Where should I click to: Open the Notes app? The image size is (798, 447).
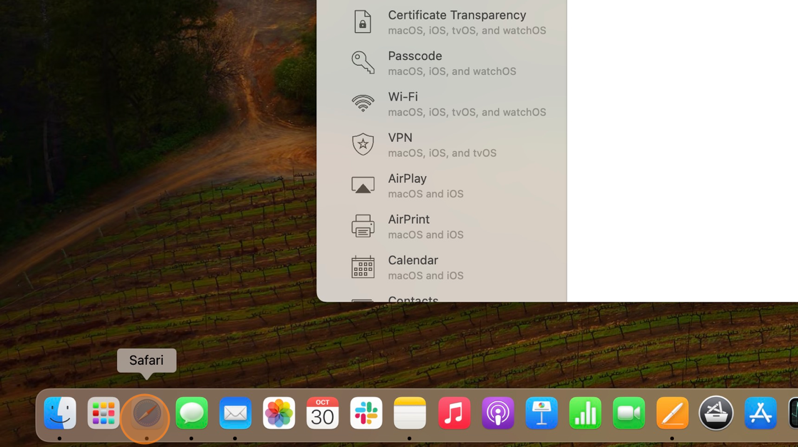click(x=410, y=413)
